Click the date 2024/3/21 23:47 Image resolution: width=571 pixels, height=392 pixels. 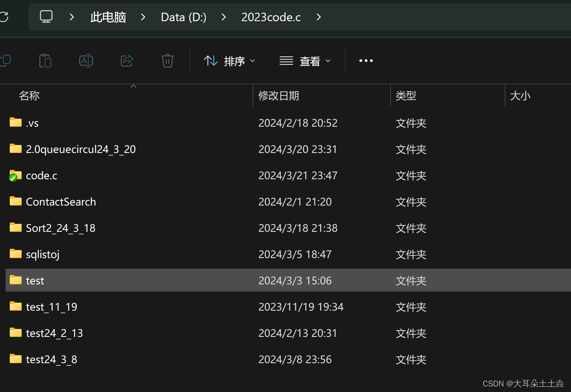(298, 176)
